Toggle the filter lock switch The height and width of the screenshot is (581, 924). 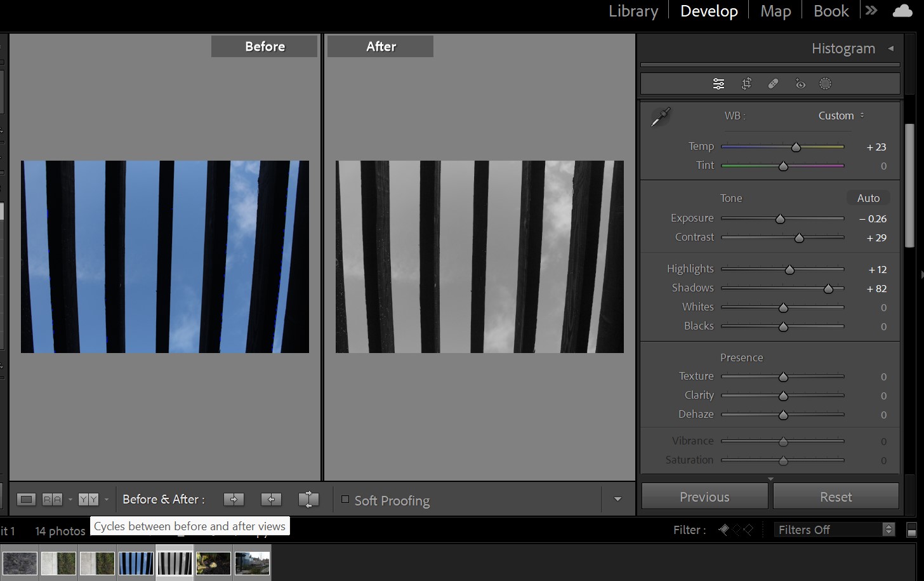click(x=912, y=530)
